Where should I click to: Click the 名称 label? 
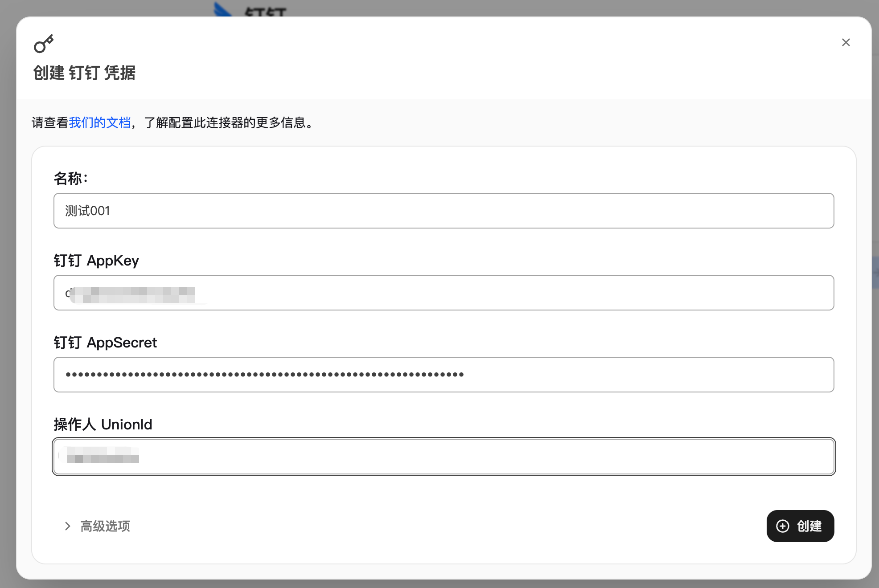click(x=71, y=178)
